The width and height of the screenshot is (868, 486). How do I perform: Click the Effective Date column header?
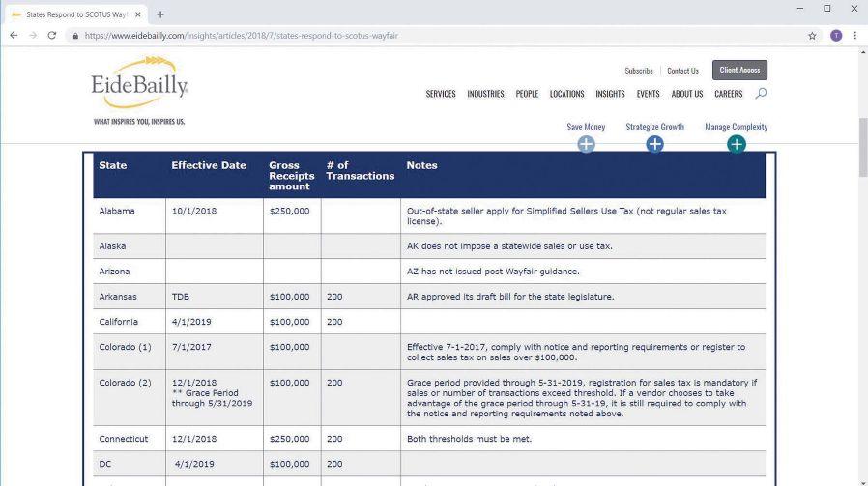coord(209,165)
